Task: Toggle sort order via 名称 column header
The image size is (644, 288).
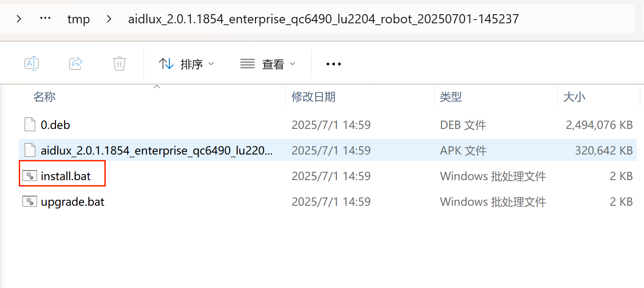Action: click(44, 96)
